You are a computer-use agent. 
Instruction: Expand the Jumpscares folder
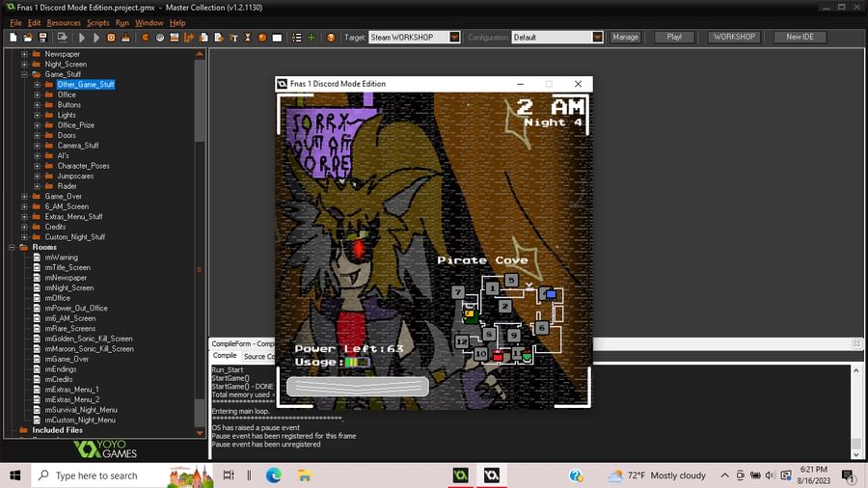coord(37,176)
